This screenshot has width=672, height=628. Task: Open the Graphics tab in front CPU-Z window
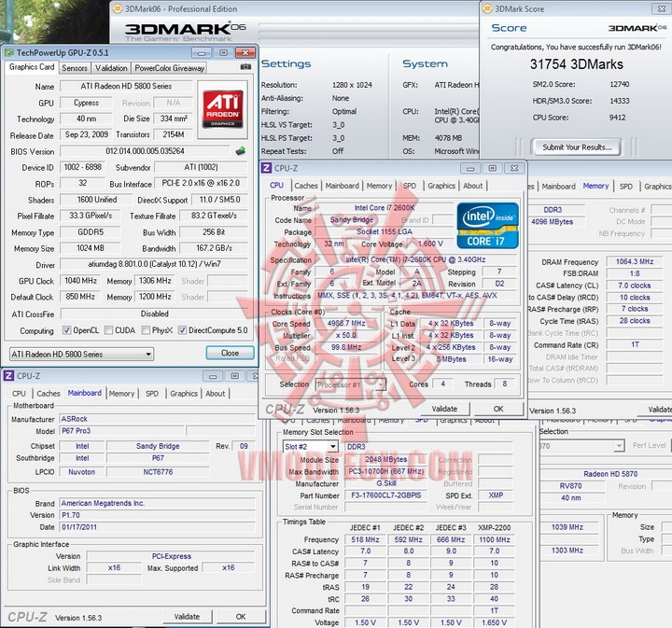tap(441, 186)
